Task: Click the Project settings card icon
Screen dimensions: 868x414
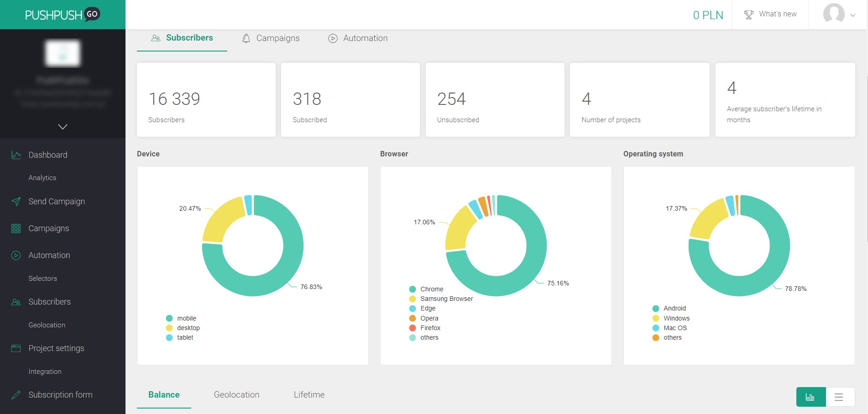Action: 16,348
